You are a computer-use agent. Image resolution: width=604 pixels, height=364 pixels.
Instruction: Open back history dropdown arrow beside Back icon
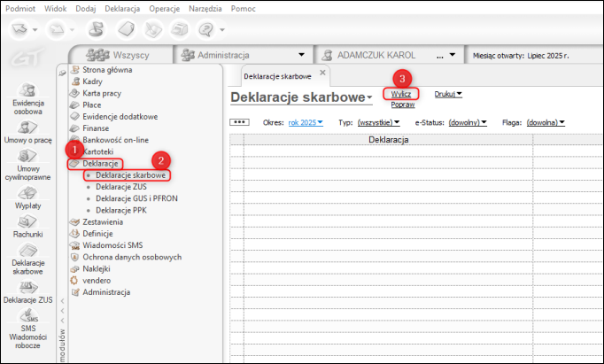click(35, 29)
